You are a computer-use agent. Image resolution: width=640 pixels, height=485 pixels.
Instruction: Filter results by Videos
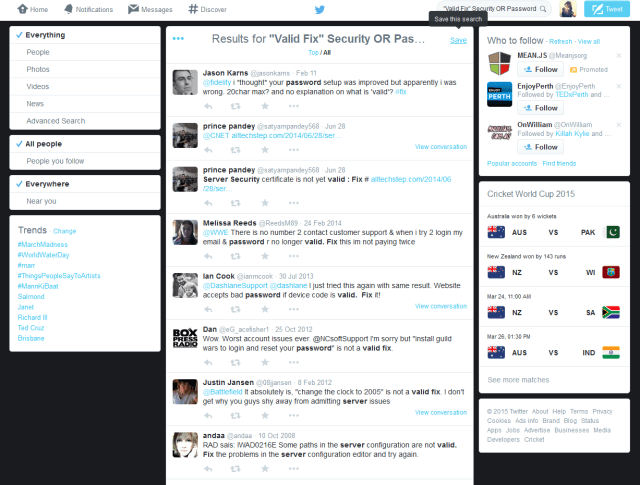pos(85,87)
